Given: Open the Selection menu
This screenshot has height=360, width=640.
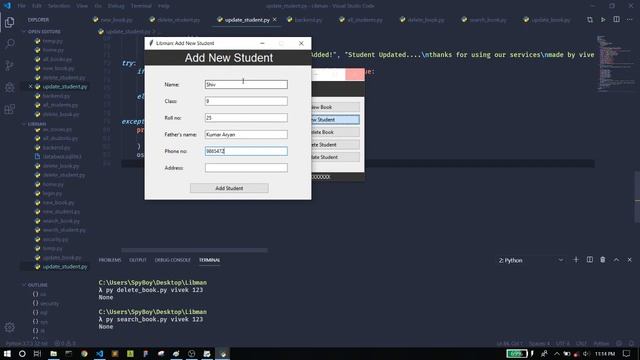Looking at the screenshot, I should tap(59, 6).
